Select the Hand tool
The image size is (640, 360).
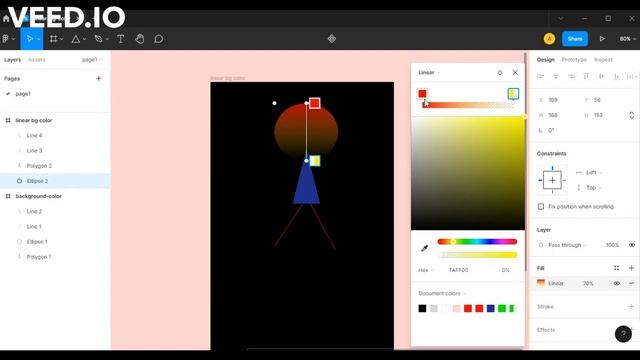click(140, 39)
